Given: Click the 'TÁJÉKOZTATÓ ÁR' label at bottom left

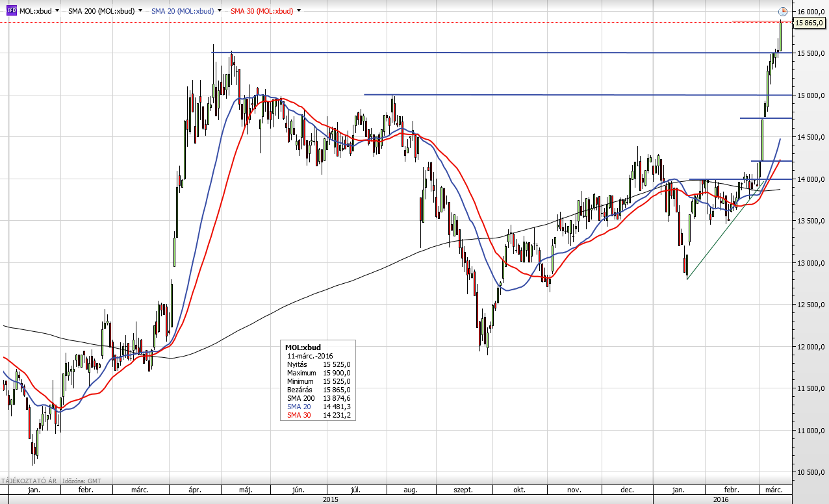Looking at the screenshot, I should click(x=30, y=481).
